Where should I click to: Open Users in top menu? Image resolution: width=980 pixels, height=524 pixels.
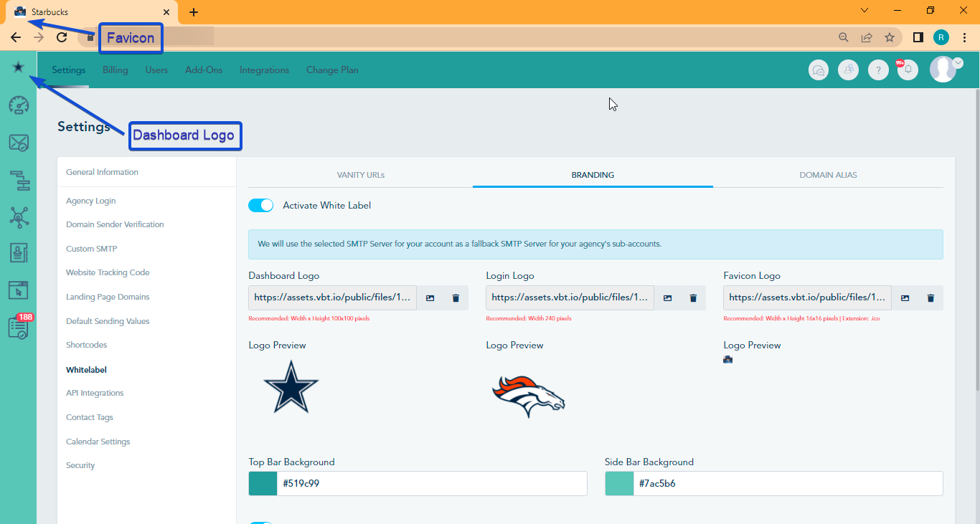click(156, 70)
